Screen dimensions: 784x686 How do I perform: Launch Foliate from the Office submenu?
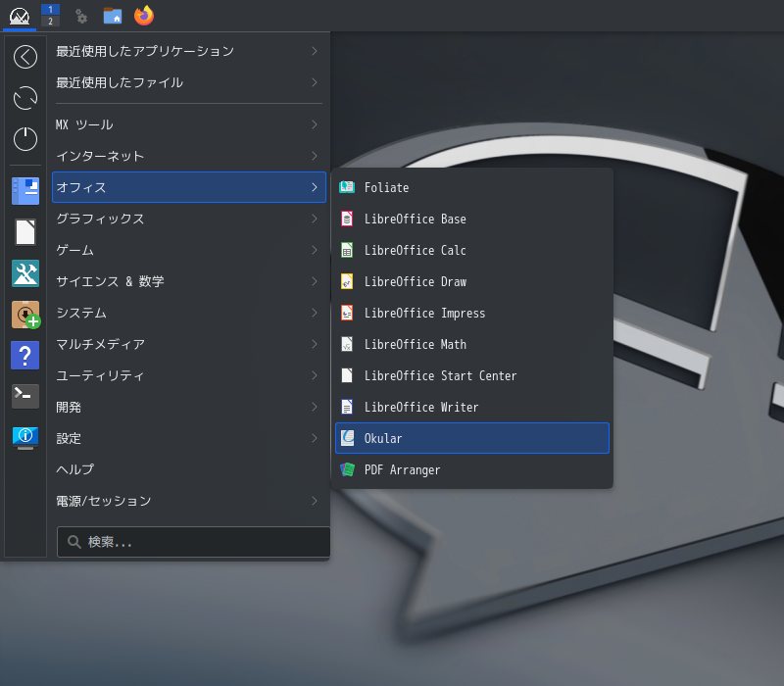pyautogui.click(x=472, y=187)
